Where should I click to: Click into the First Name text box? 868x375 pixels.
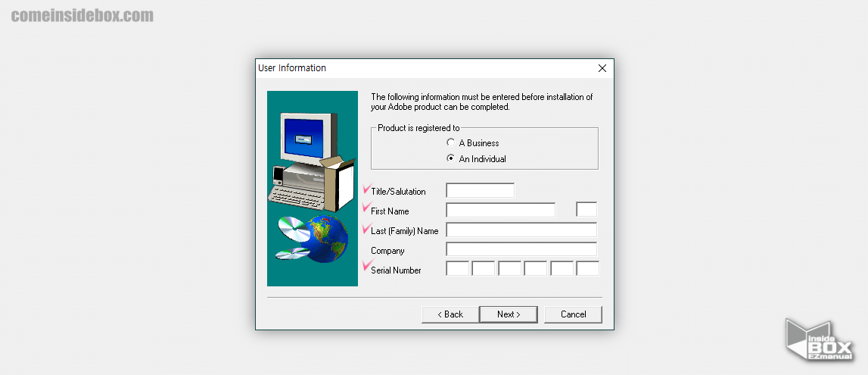(500, 210)
